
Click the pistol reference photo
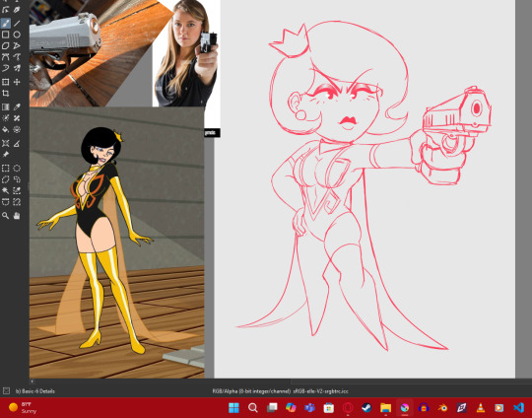(91, 53)
